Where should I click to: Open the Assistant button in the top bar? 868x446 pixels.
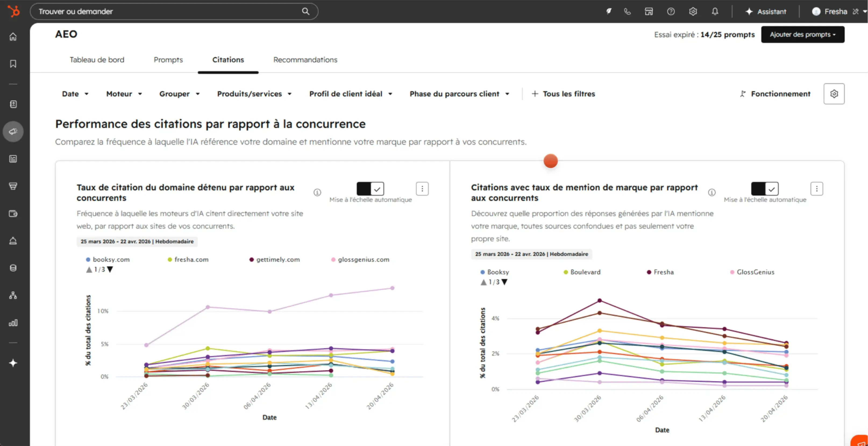click(766, 12)
